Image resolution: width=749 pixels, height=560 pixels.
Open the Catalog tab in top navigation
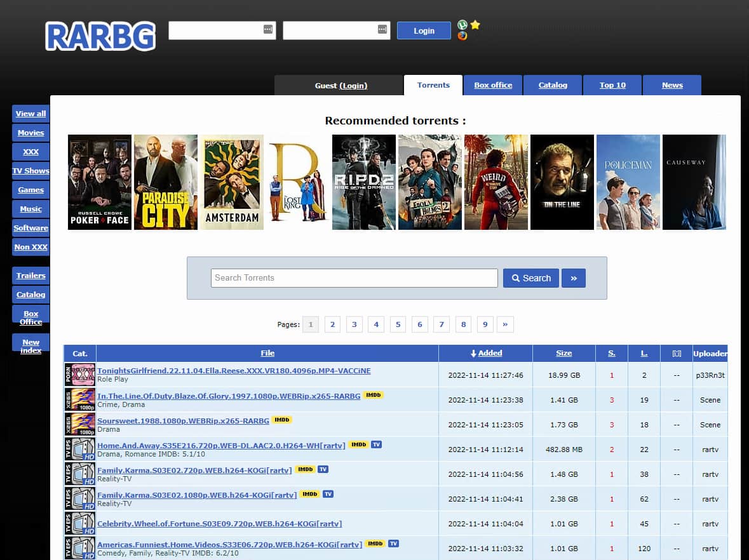point(553,85)
